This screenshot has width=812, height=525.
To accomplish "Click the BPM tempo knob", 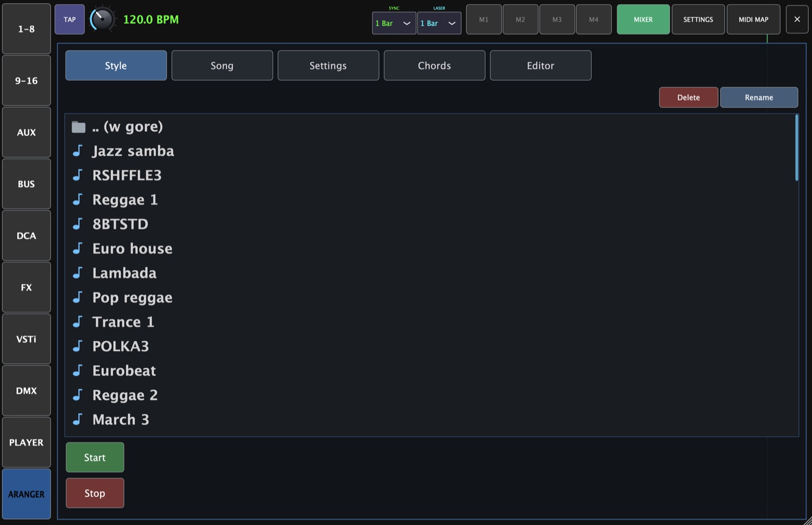I will [102, 20].
